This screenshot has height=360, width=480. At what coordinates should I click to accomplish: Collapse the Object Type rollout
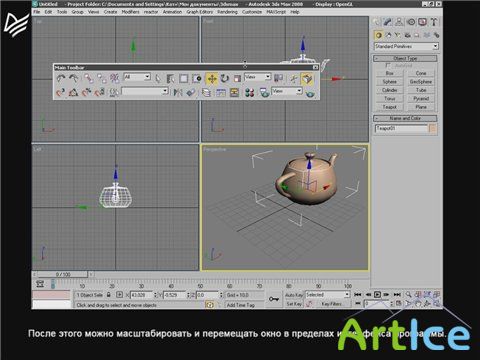point(405,58)
